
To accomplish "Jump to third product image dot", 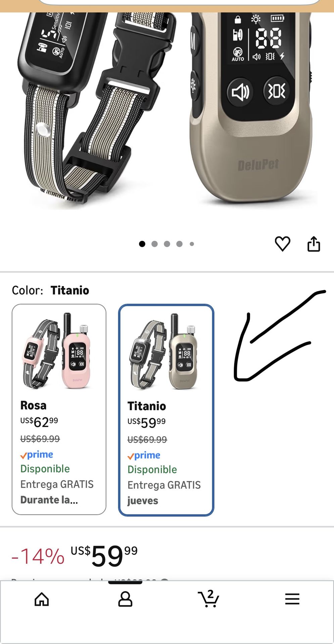I will click(167, 244).
